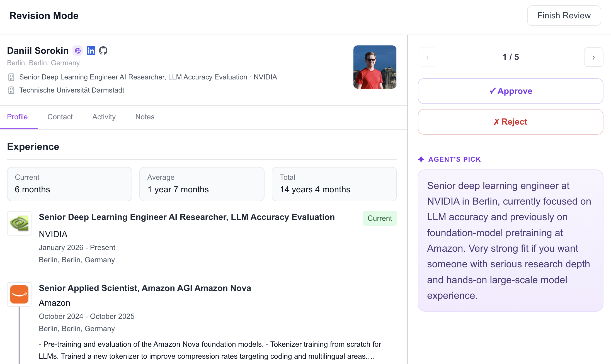
Task: Open the GitHub profile icon
Action: (103, 51)
